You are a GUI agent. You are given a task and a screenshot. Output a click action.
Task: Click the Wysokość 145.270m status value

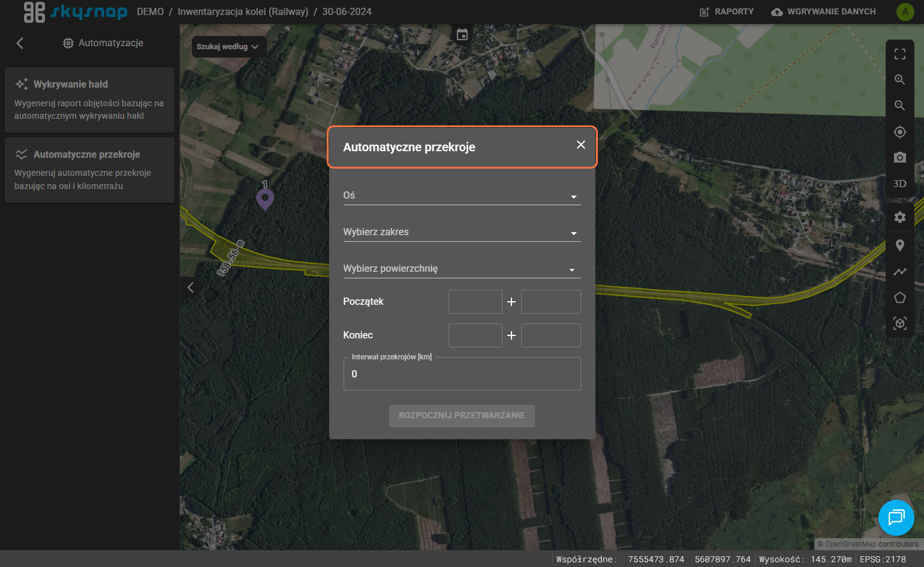(x=805, y=559)
